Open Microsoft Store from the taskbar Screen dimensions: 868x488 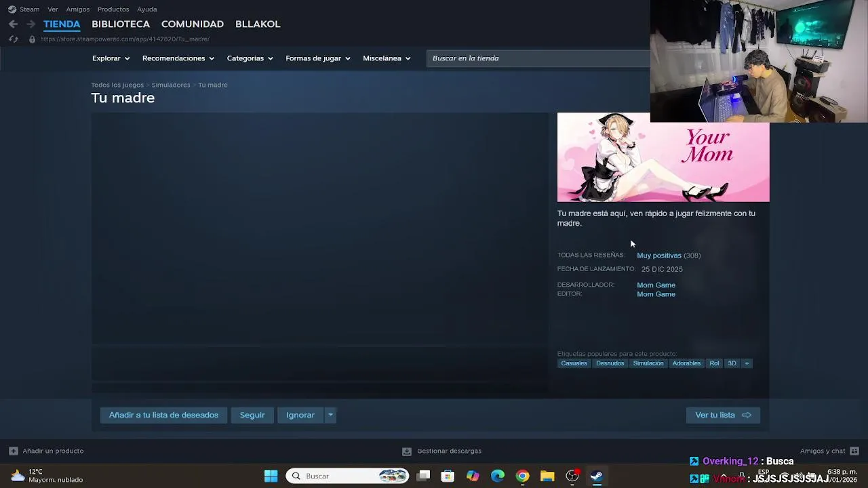pos(448,476)
